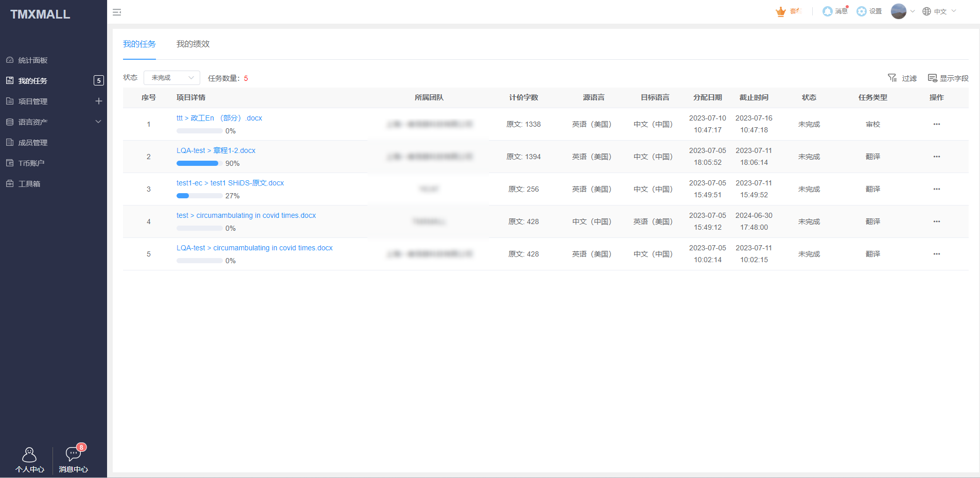Open the display fields icon

pyautogui.click(x=932, y=78)
